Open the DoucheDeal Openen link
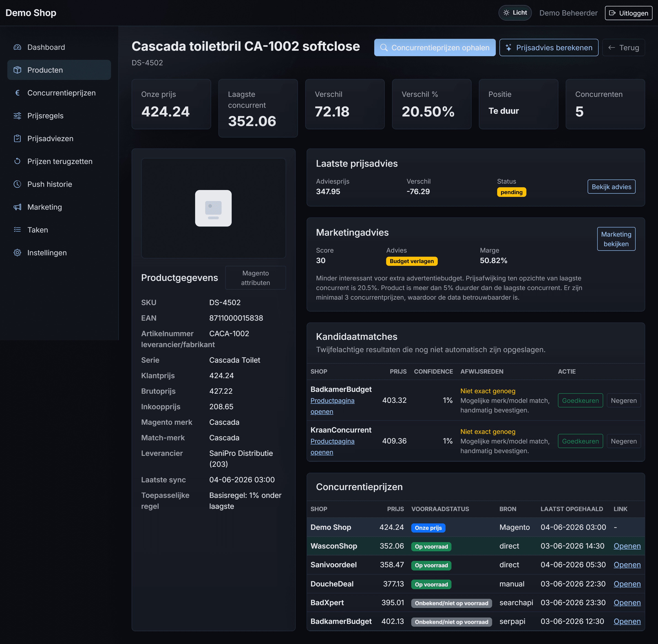The width and height of the screenshot is (658, 644). [627, 584]
